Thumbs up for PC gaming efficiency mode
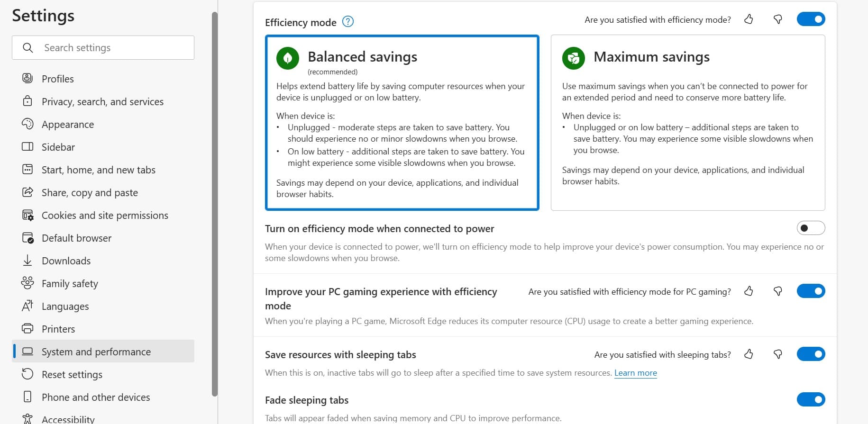The image size is (868, 424). [749, 291]
